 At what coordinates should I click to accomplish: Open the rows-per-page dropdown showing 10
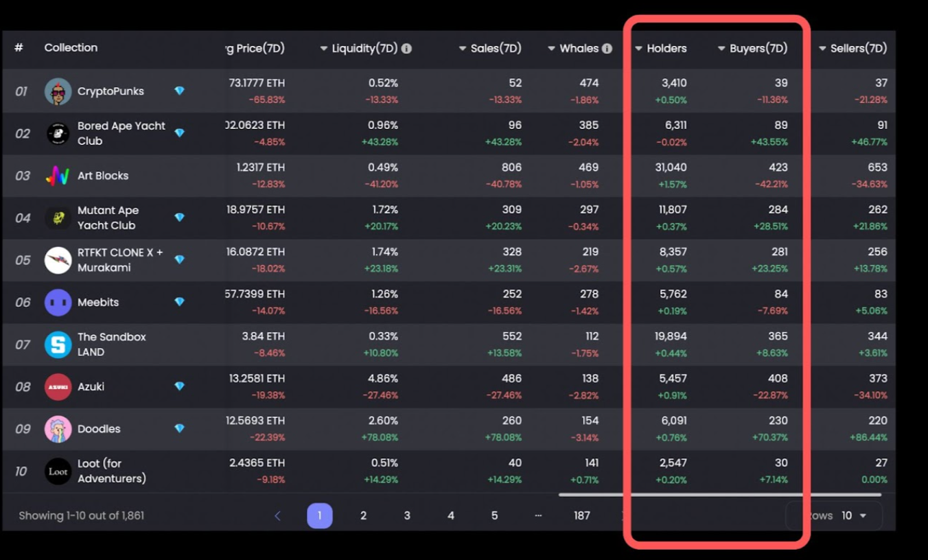coord(854,515)
